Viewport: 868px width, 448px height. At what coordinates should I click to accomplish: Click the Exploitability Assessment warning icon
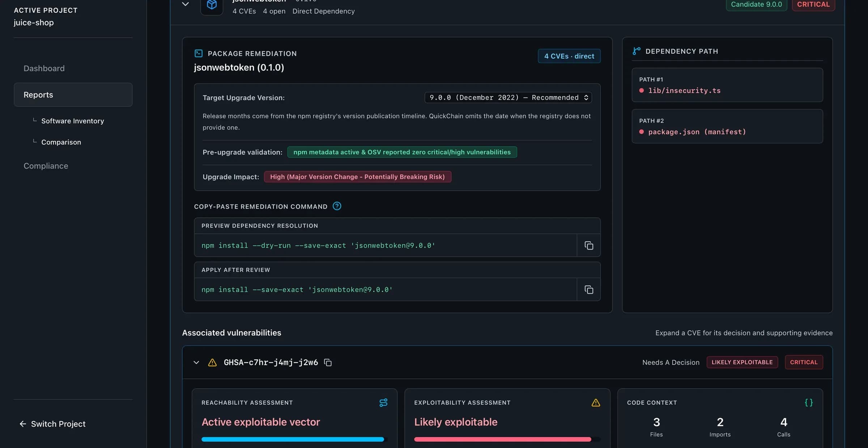596,402
